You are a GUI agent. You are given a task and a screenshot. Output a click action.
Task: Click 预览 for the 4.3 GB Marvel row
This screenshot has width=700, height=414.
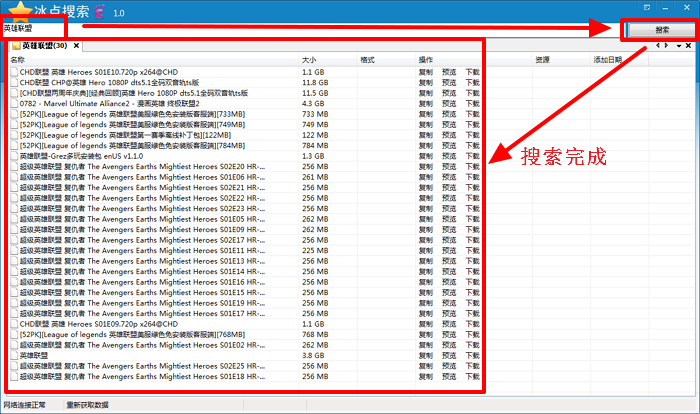pos(449,104)
